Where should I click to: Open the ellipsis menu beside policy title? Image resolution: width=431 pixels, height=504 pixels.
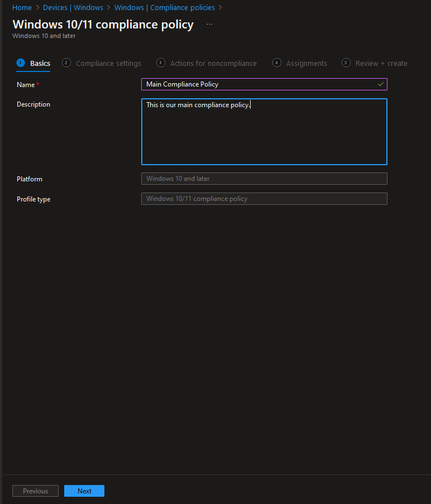[x=209, y=25]
